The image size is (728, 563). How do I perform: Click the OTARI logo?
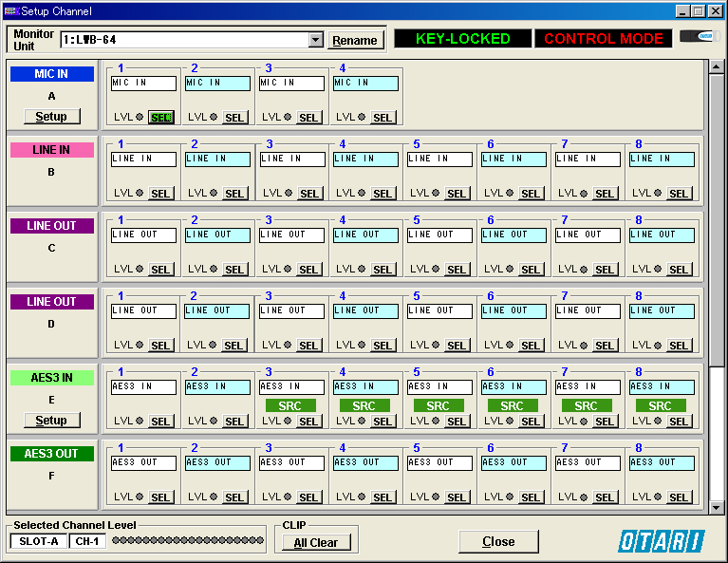tap(662, 541)
